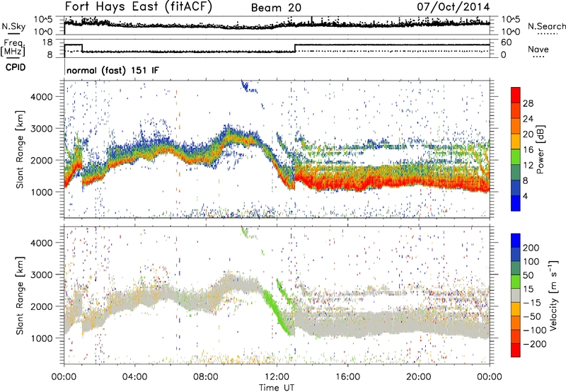Click the date '07/Oct/2014'

(x=454, y=7)
